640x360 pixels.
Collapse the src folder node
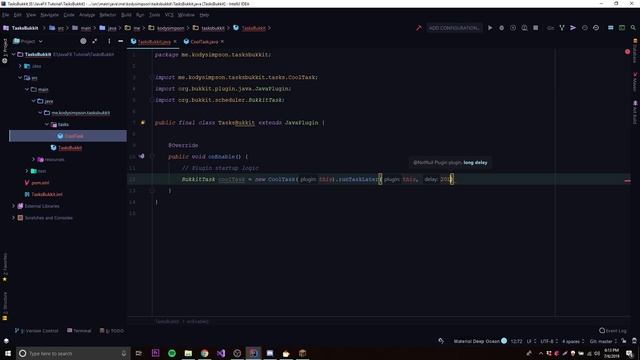20,78
